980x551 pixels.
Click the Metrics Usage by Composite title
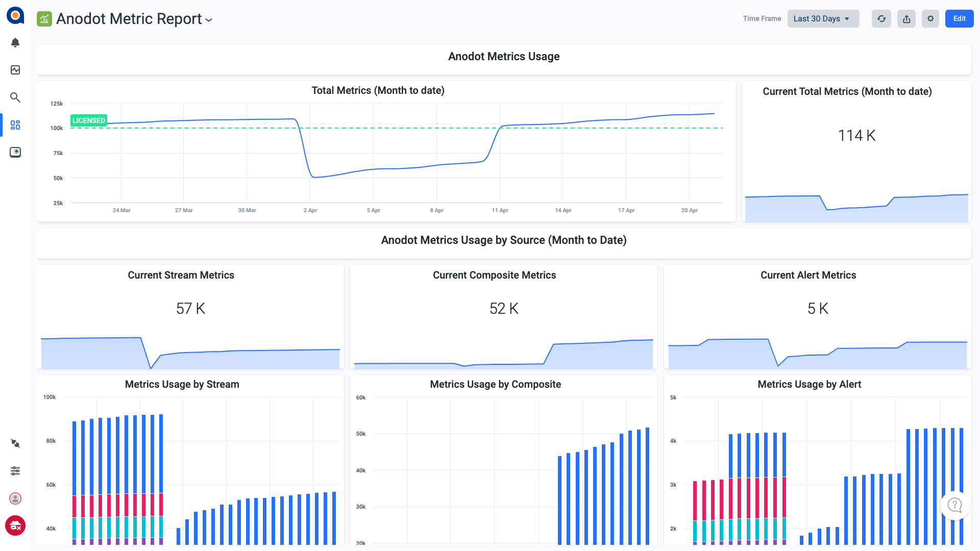[496, 384]
